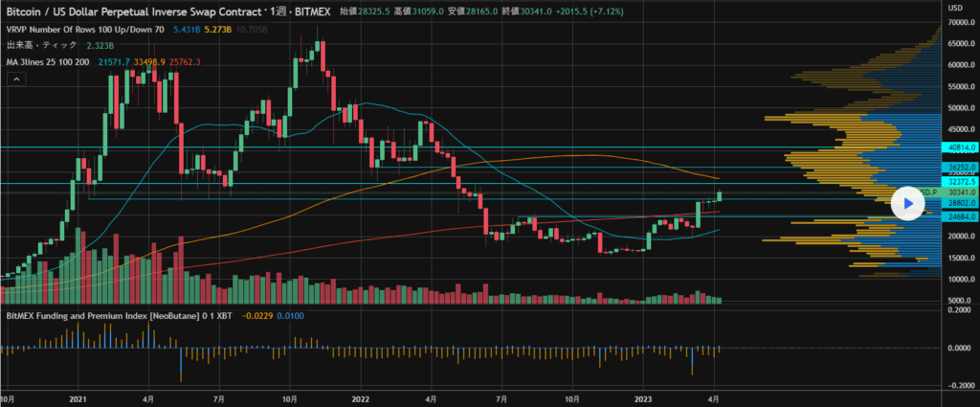Click the 30341.0 current price label
This screenshot has width=980, height=407.
(959, 192)
